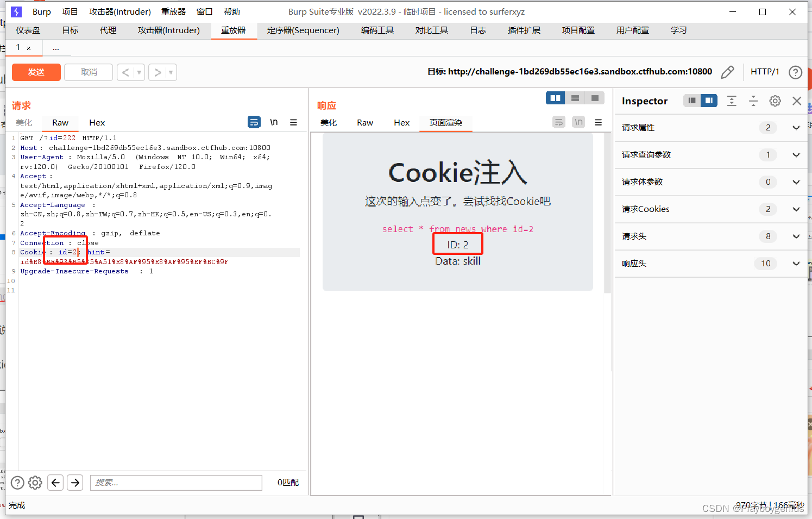Set Inspector left-docked layout icon
Screen dimensions: 812x519
(691, 101)
